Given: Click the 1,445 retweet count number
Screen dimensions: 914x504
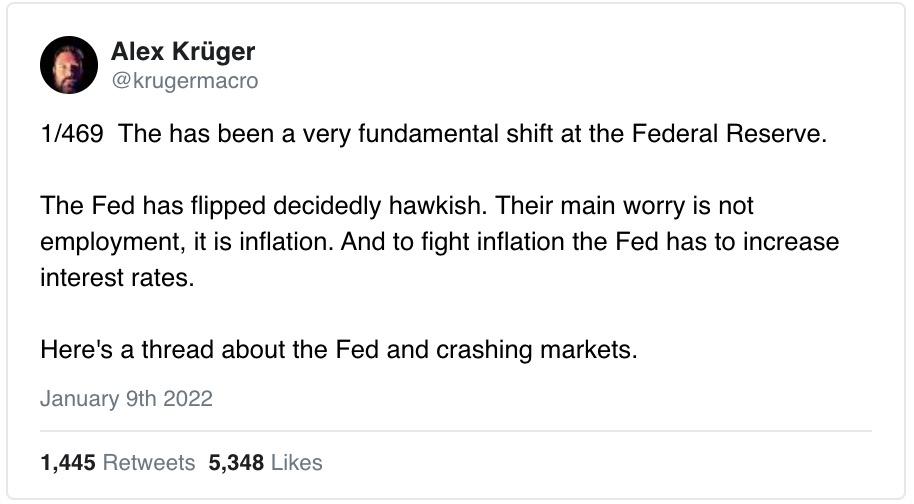Looking at the screenshot, I should (67, 462).
